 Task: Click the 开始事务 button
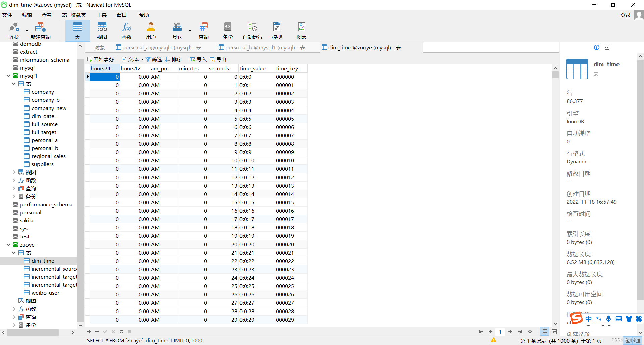(100, 59)
